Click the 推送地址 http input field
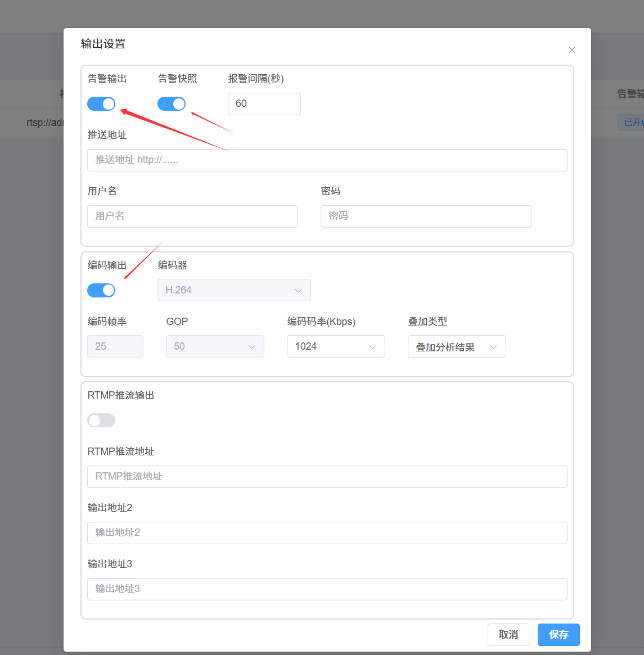Screen dimensions: 644x655 (327, 160)
